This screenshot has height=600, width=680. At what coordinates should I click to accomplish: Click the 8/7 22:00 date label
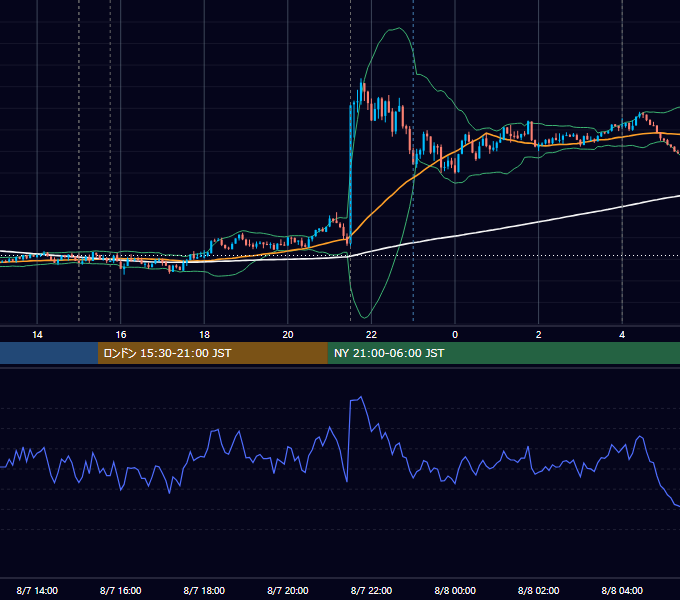[x=372, y=590]
